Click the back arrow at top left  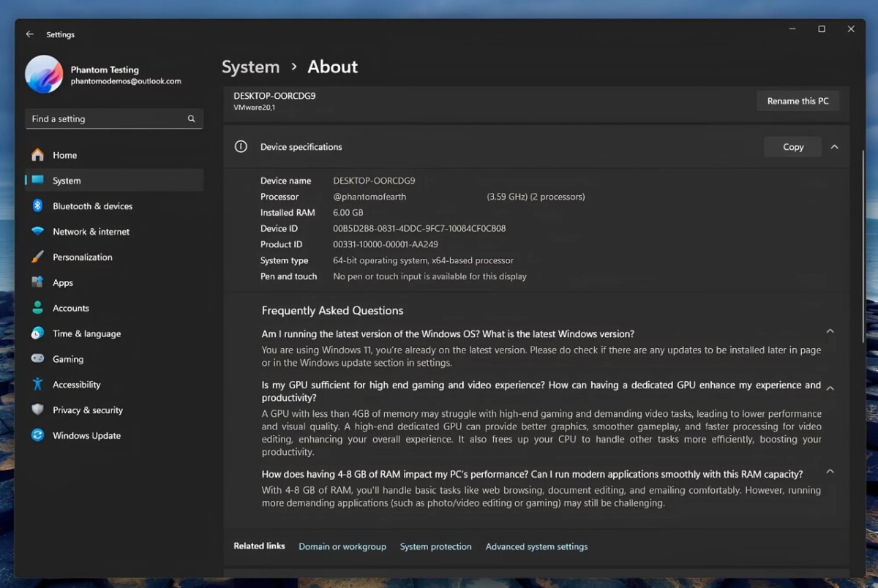29,34
